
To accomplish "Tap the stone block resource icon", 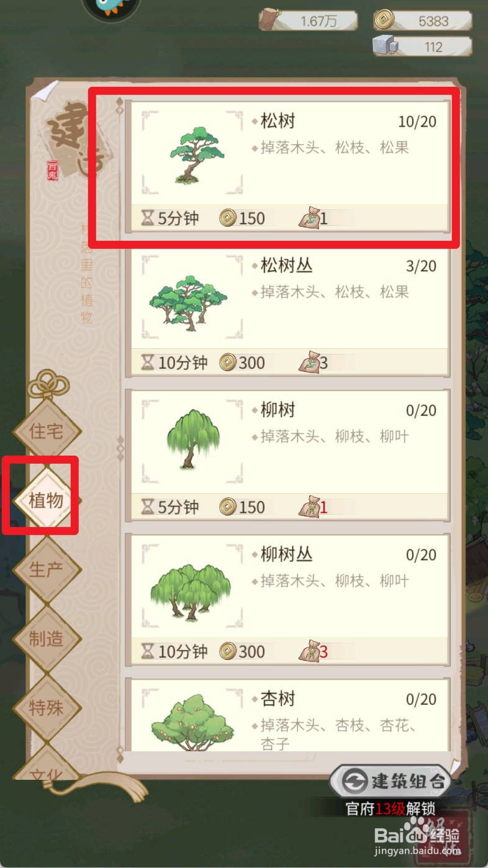I will point(384,46).
